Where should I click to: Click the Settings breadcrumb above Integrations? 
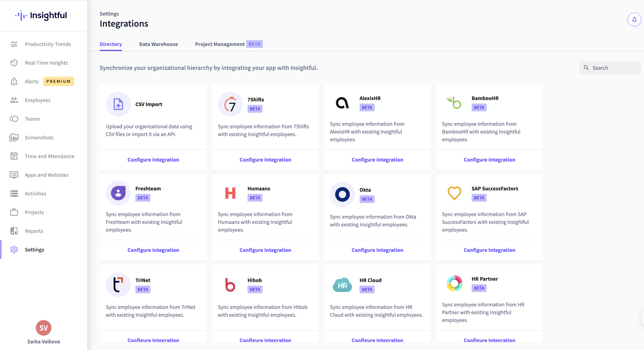[109, 14]
